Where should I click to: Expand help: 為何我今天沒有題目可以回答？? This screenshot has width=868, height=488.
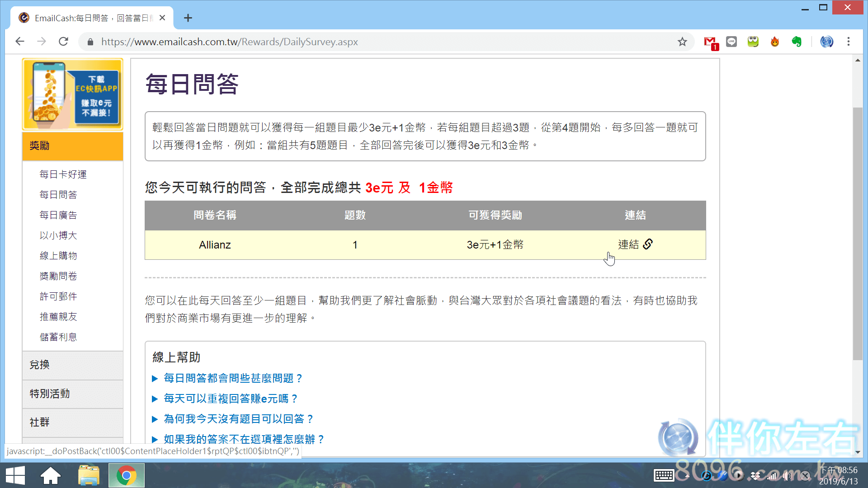tap(239, 419)
